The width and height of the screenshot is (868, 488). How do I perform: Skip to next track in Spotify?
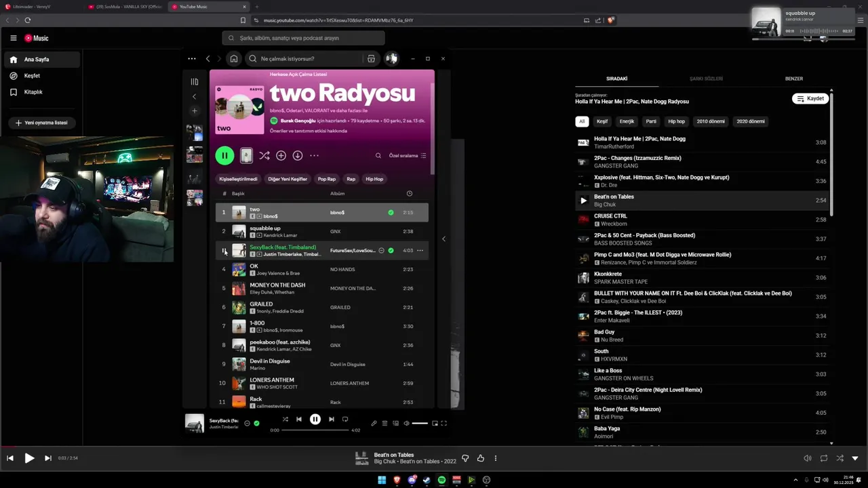click(x=332, y=420)
